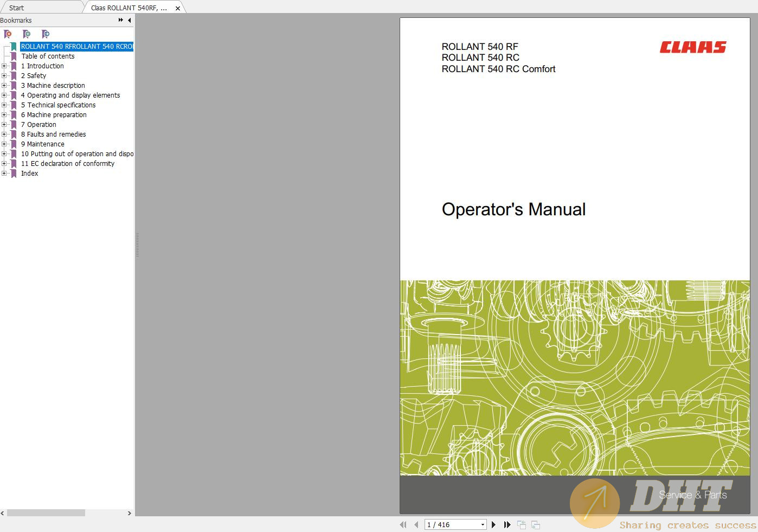Expand the 6 Machine preparation bookmark
This screenshot has width=758, height=532.
tap(4, 115)
